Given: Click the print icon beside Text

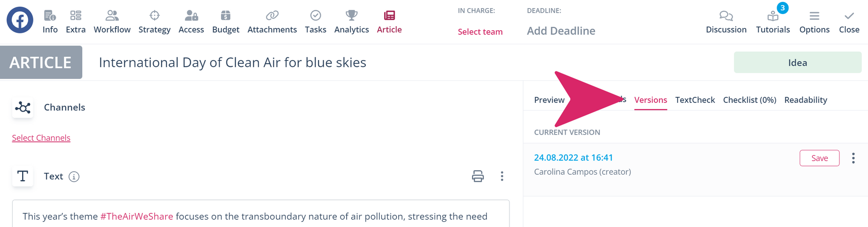Looking at the screenshot, I should tap(478, 176).
